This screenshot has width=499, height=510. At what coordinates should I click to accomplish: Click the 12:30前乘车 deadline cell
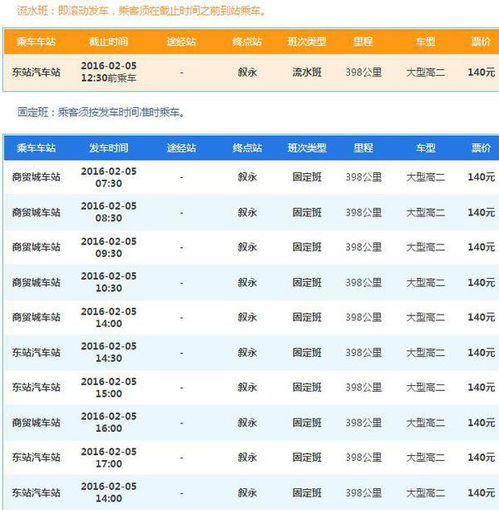109,72
